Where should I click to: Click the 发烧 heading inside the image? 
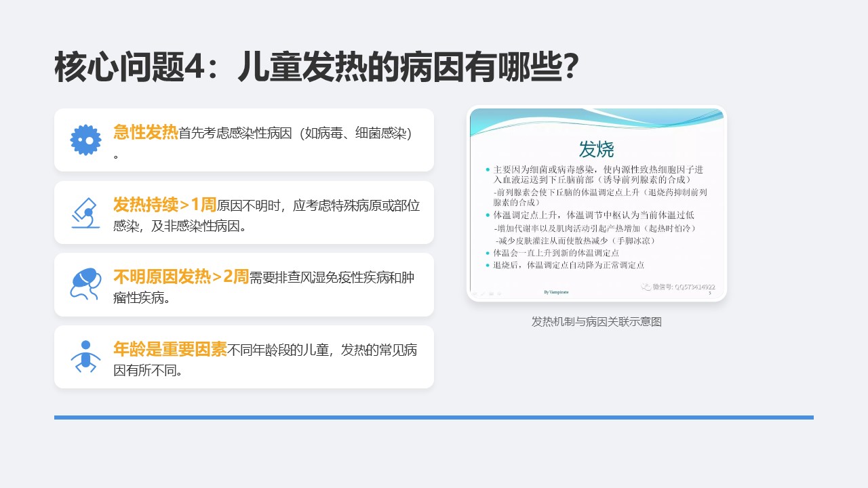click(x=597, y=148)
